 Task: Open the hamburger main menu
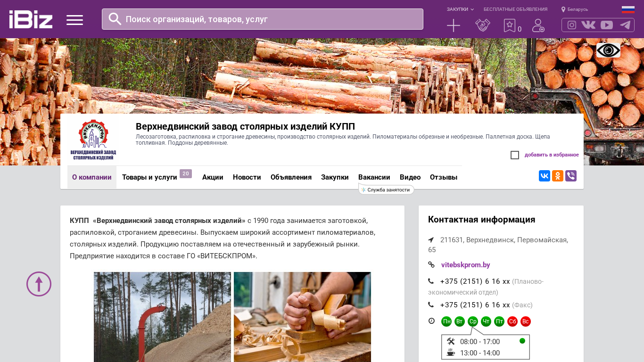tap(74, 20)
